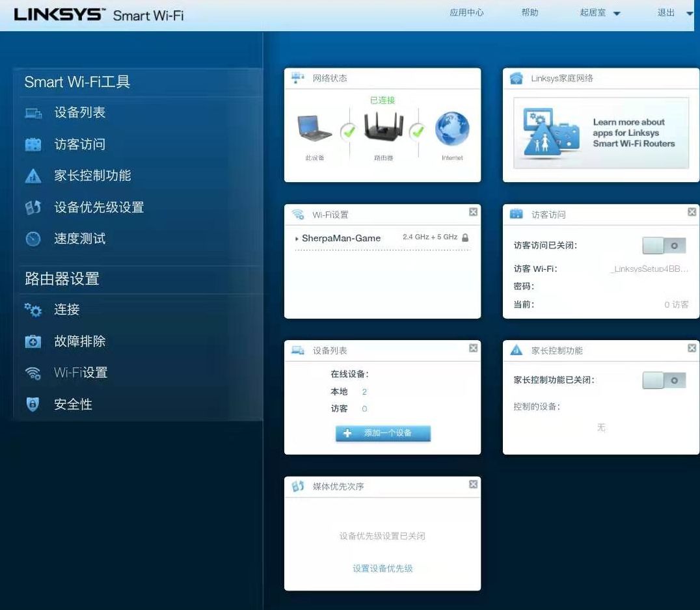Click the 设置设备优先级 link
Viewport: 700px width, 610px height.
(383, 568)
